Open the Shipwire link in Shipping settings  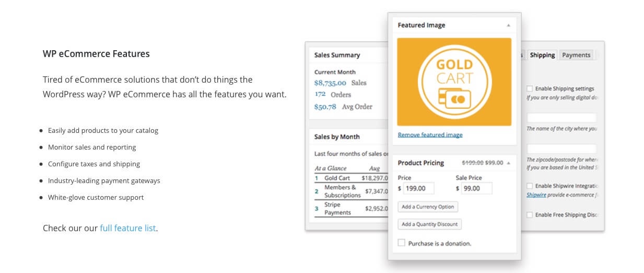tap(537, 195)
